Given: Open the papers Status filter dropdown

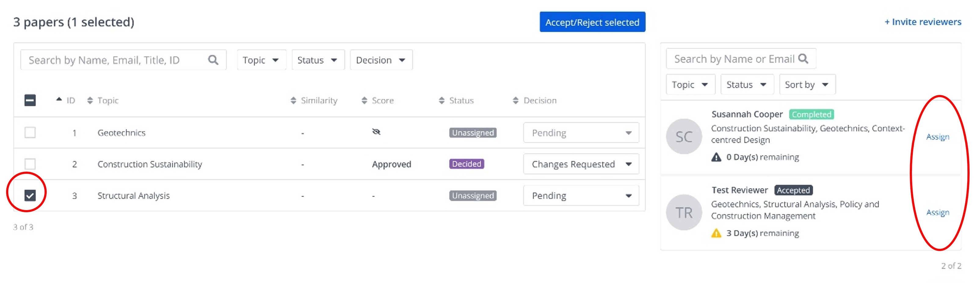Looking at the screenshot, I should pos(318,60).
